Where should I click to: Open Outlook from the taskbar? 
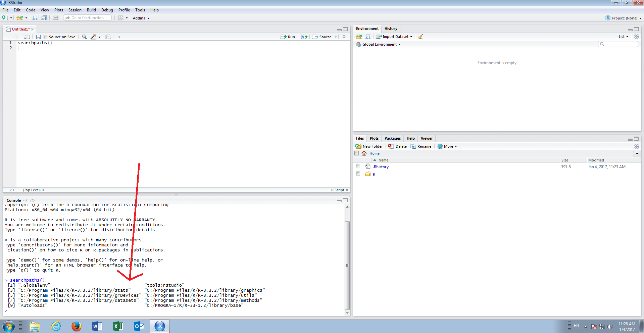[139, 326]
